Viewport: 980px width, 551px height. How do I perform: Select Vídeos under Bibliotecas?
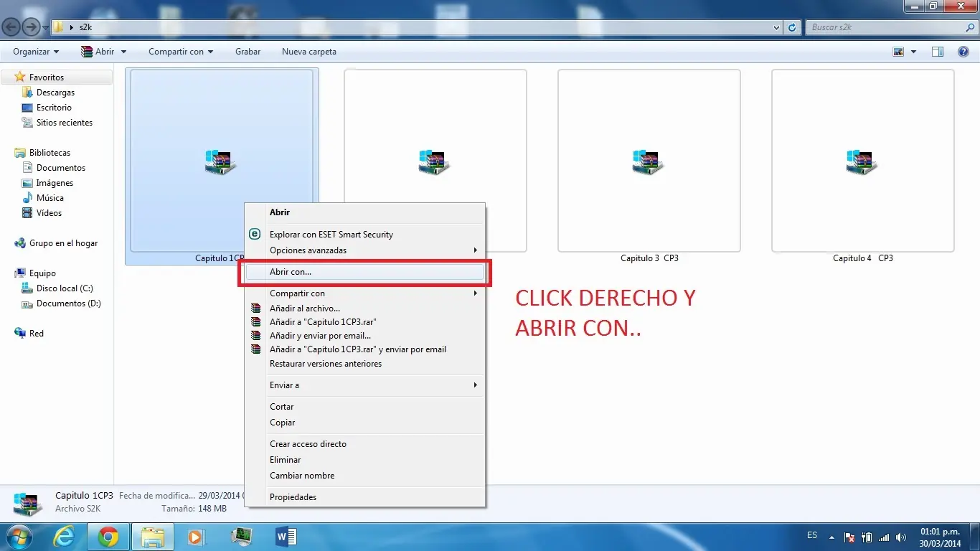49,213
